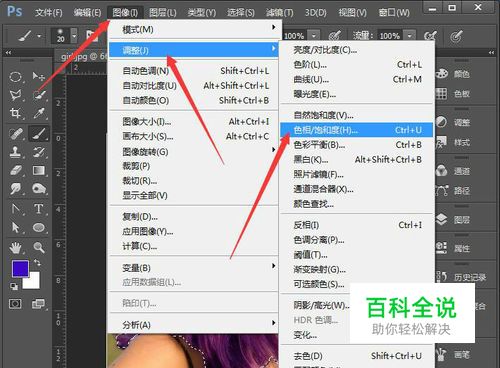The height and width of the screenshot is (368, 500).
Task: Select the Eyedropper tool
Action: pos(39,113)
